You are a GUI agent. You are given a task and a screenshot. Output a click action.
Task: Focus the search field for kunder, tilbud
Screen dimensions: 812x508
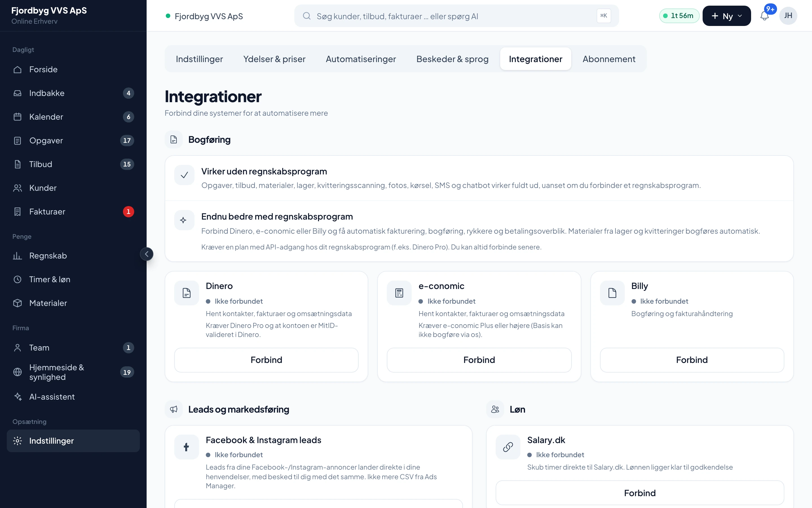tap(456, 16)
